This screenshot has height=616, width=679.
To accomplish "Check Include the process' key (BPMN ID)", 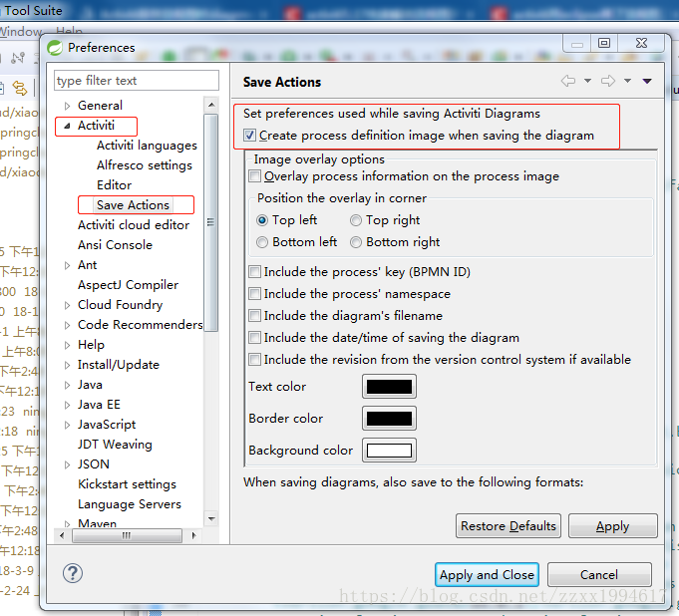I will 254,272.
